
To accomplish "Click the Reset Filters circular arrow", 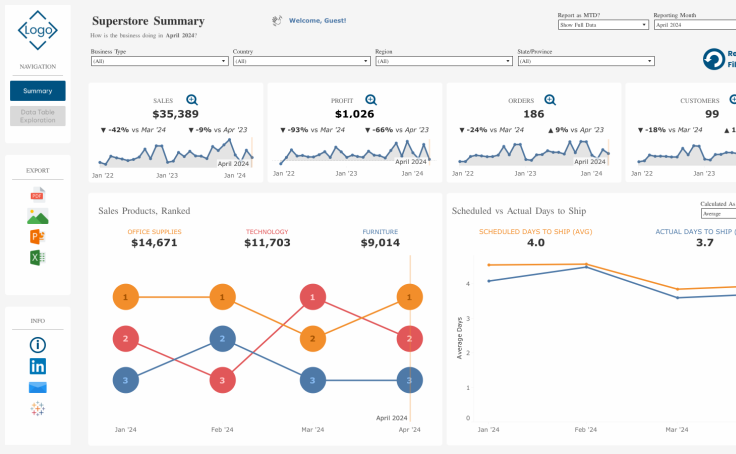I will (714, 60).
